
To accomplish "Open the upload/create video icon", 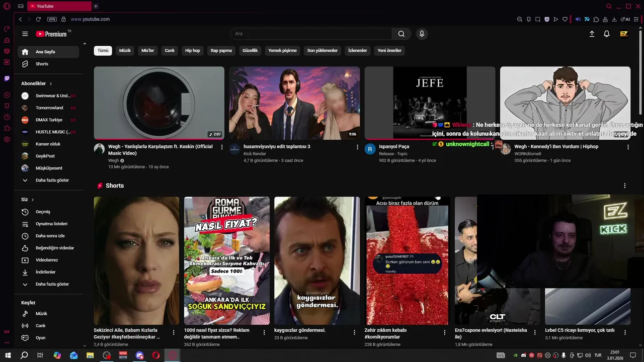I will tap(592, 34).
